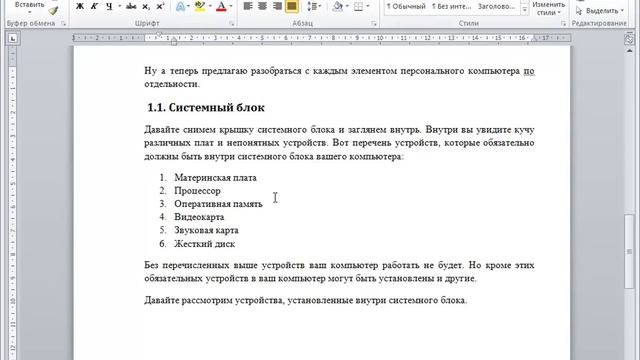The width and height of the screenshot is (640, 360).
Task: Apply the Заголово... style
Action: coord(496,7)
